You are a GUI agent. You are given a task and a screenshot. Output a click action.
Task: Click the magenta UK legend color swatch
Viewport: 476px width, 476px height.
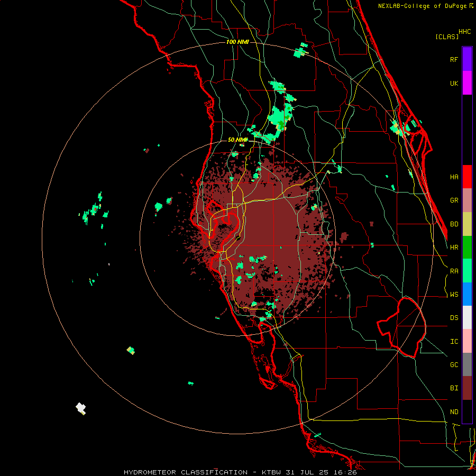467,83
